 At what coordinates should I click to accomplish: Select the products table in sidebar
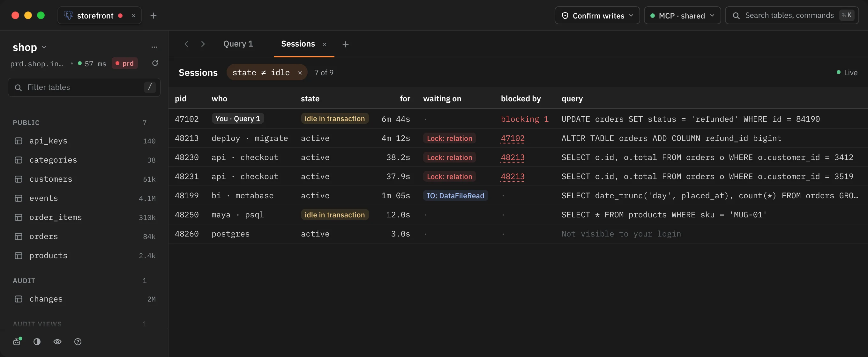[84, 256]
